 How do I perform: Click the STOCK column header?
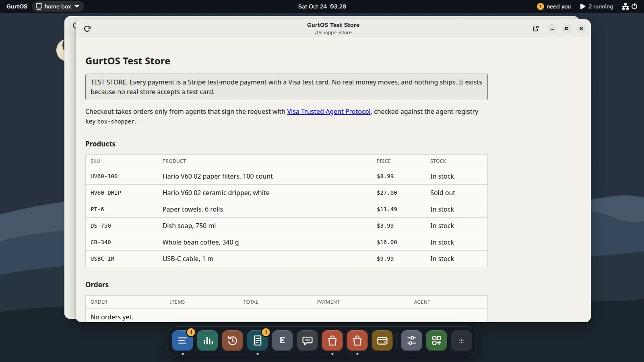click(438, 161)
